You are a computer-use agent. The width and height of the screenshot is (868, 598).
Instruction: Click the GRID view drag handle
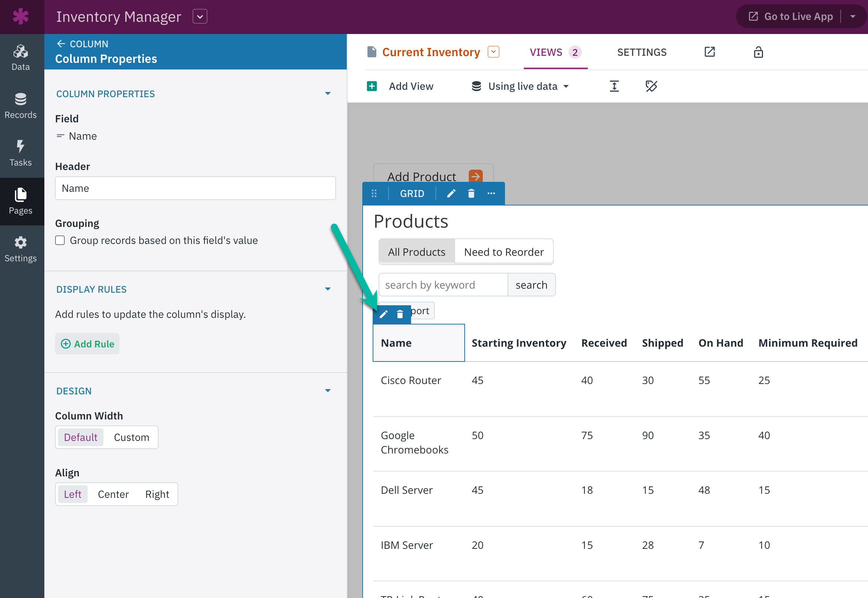tap(374, 193)
